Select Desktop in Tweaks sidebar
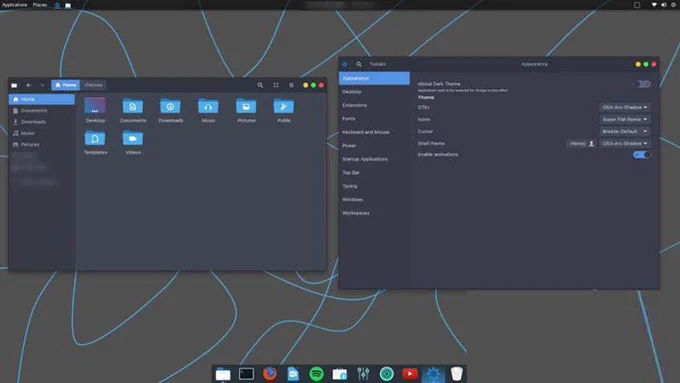Screen dimensions: 680x383 [x=374, y=92]
